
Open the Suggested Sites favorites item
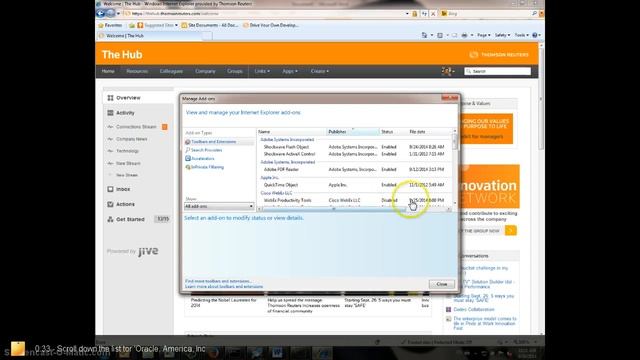pos(158,25)
